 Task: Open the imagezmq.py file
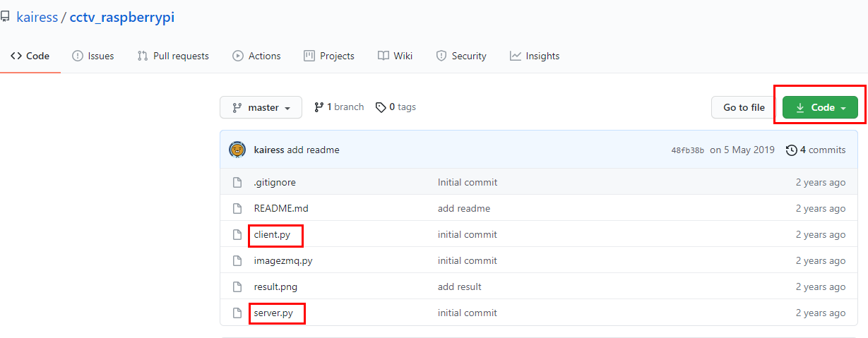(x=283, y=260)
